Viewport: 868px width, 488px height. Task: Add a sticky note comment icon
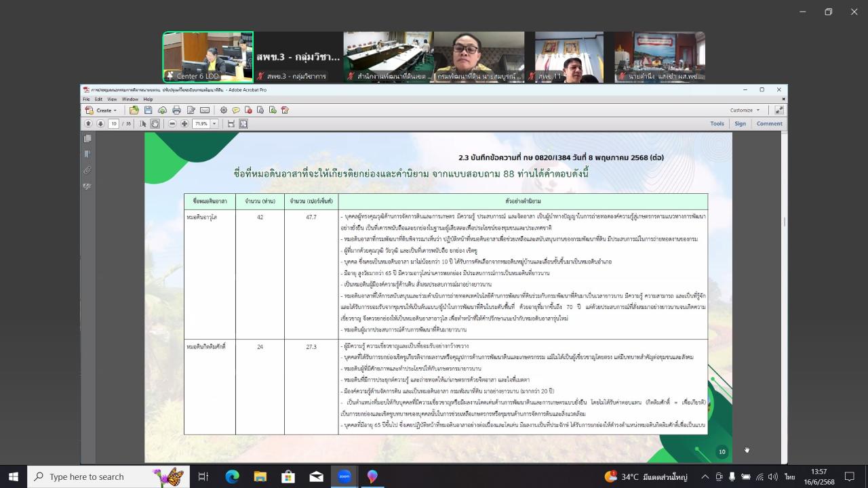pyautogui.click(x=236, y=110)
